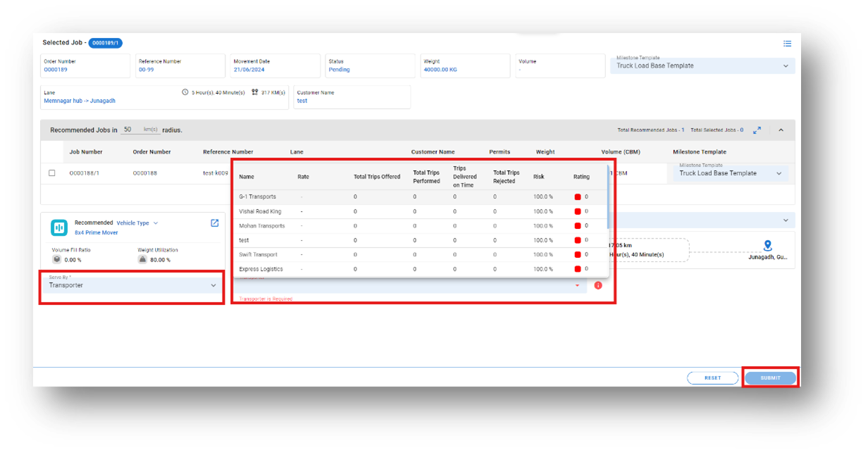Open order number 0000189 link
This screenshot has height=455, width=868.
(x=56, y=70)
